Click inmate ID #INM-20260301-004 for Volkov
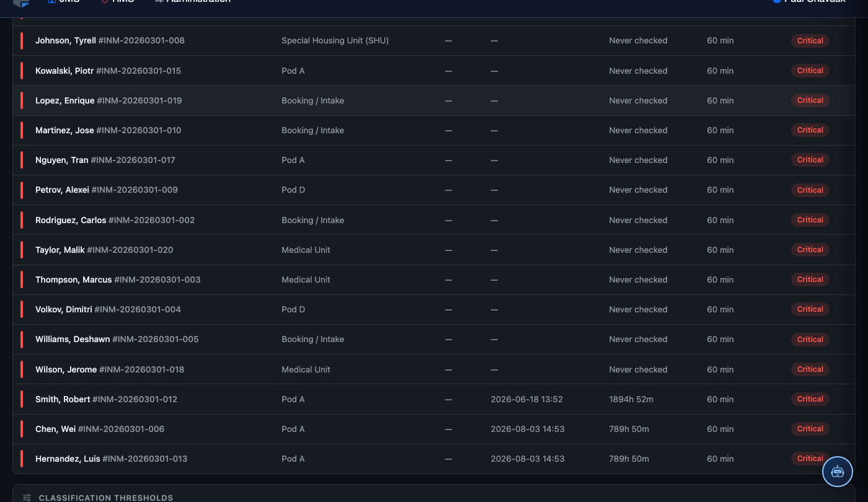The image size is (868, 502). coord(138,309)
